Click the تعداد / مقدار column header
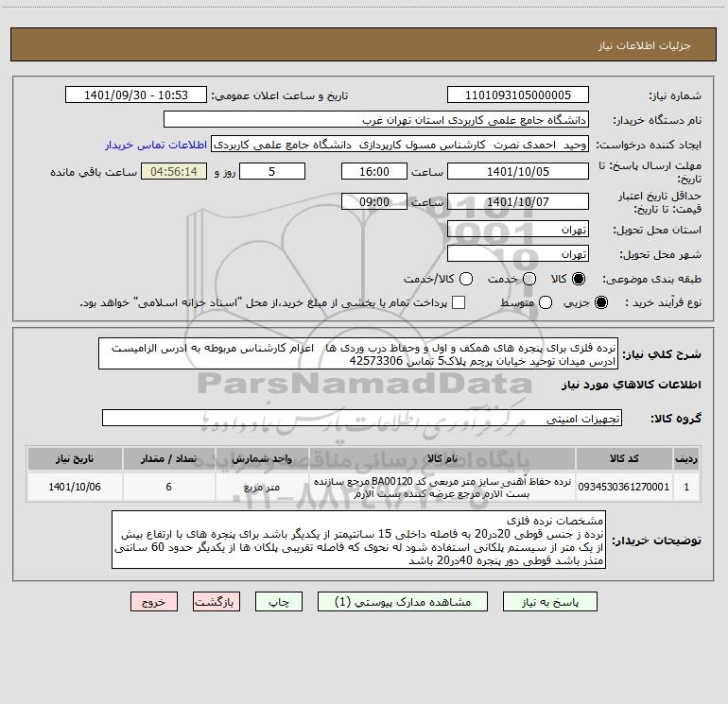The width and height of the screenshot is (728, 704). click(x=168, y=458)
